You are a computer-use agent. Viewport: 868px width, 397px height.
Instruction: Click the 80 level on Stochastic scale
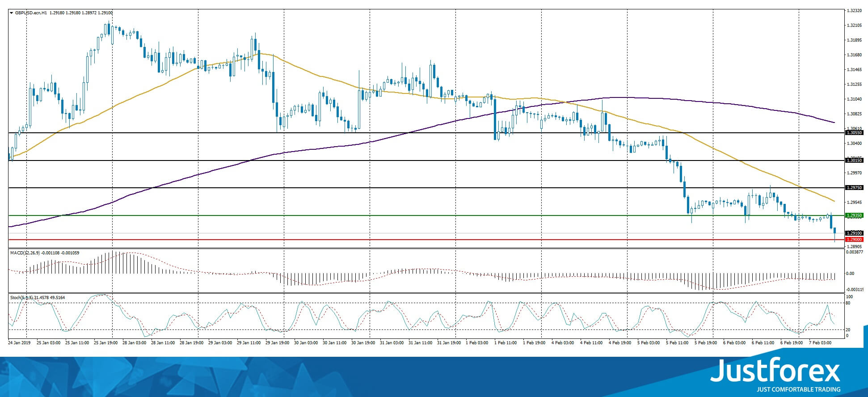tap(848, 303)
